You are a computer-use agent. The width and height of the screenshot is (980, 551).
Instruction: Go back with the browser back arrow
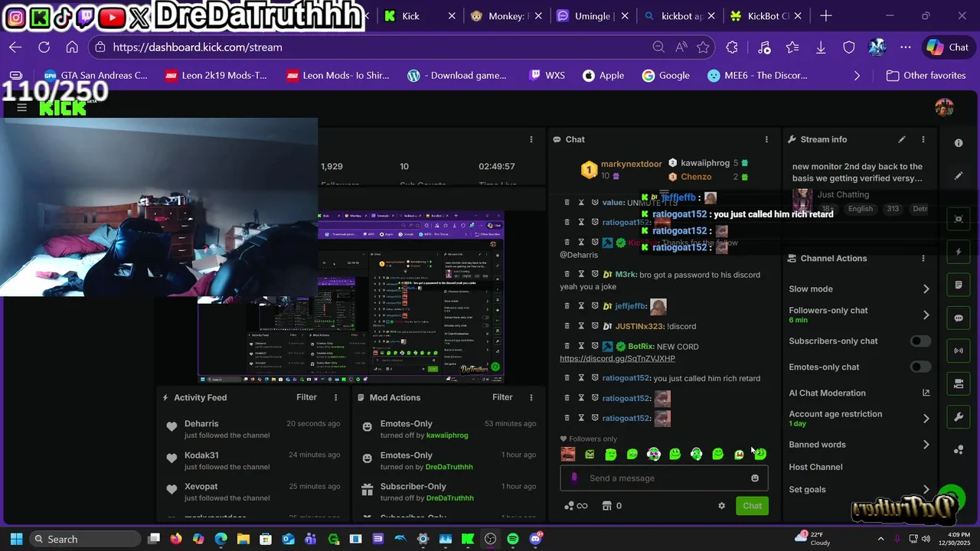(15, 47)
